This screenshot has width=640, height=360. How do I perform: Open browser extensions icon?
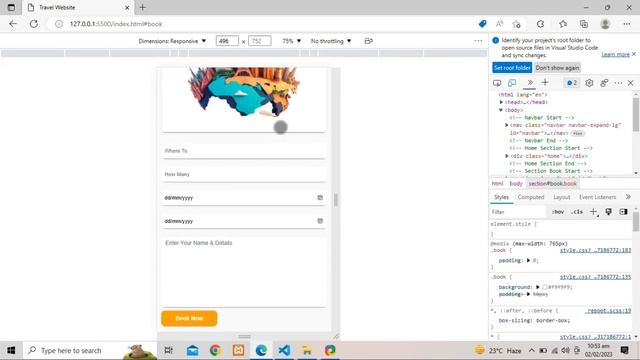pyautogui.click(x=540, y=24)
